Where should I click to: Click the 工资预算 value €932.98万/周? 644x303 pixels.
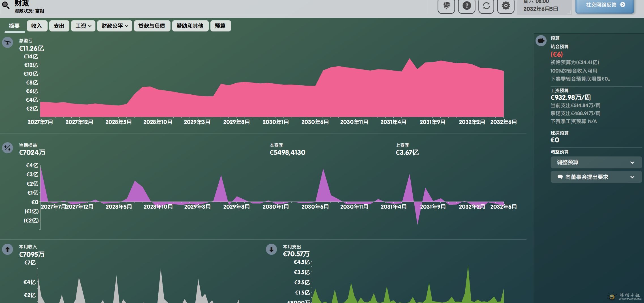tap(571, 98)
